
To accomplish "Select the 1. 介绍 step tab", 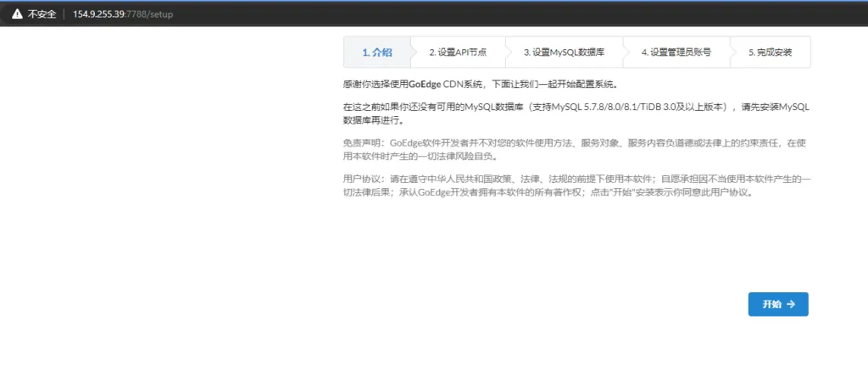I will click(377, 52).
